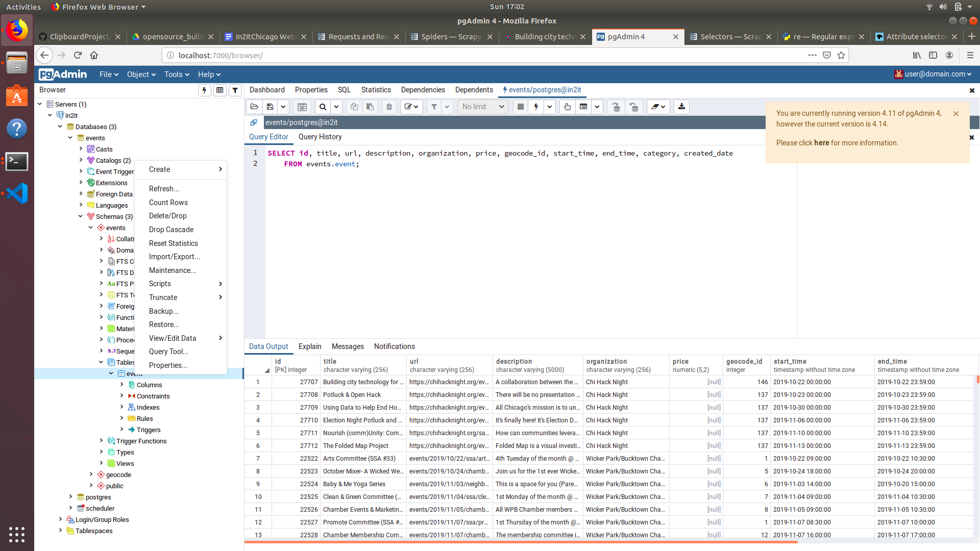
Task: Click the 'here' link in version notification
Action: pos(822,143)
